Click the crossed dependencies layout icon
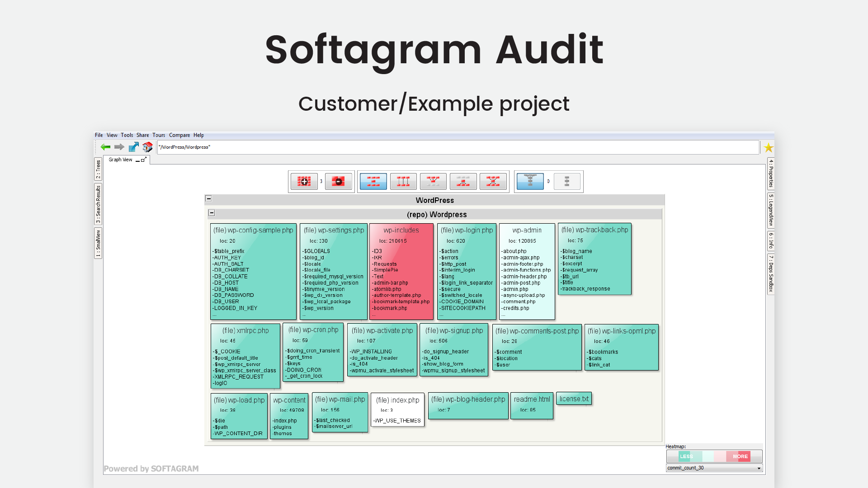868x488 pixels. (493, 181)
